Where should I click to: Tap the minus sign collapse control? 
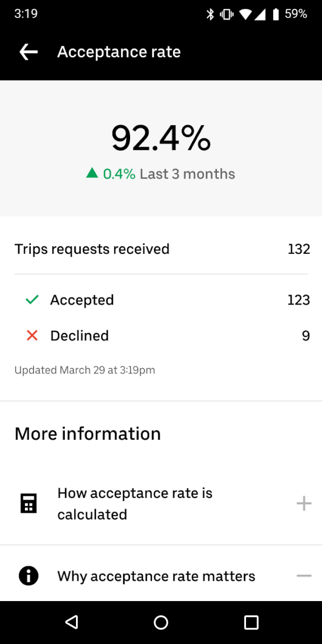[304, 576]
